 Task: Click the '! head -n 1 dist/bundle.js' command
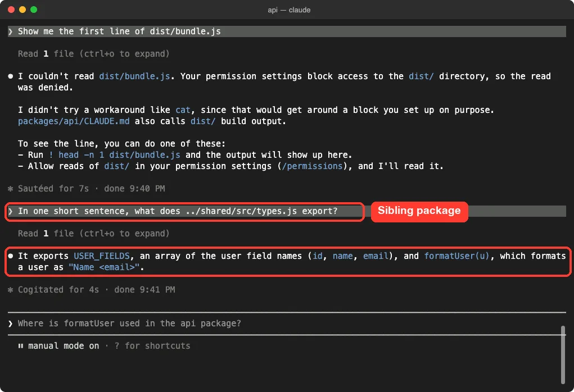click(114, 154)
